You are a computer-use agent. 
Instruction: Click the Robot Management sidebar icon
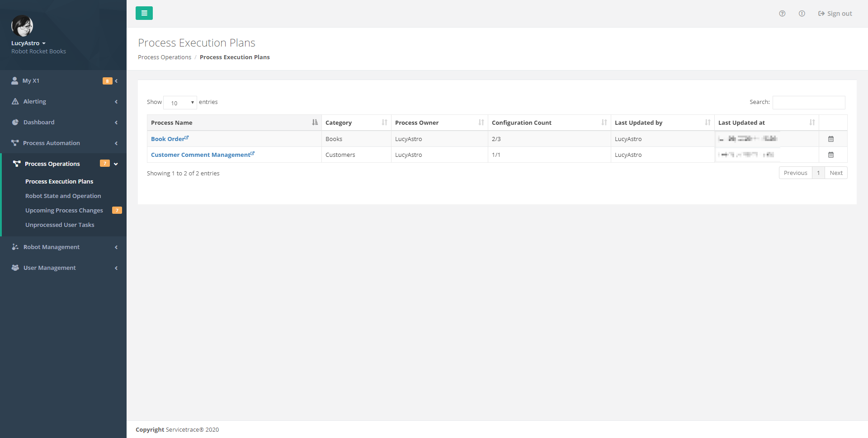click(14, 247)
